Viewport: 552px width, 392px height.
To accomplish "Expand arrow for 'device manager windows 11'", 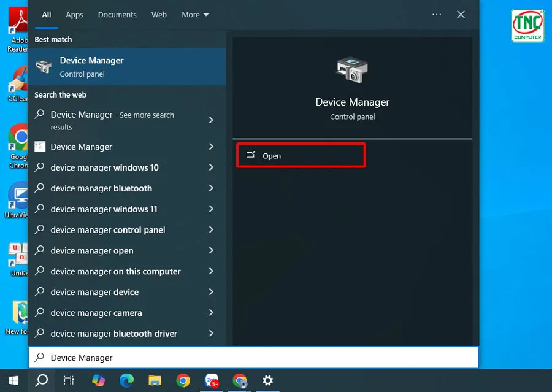I will point(211,209).
